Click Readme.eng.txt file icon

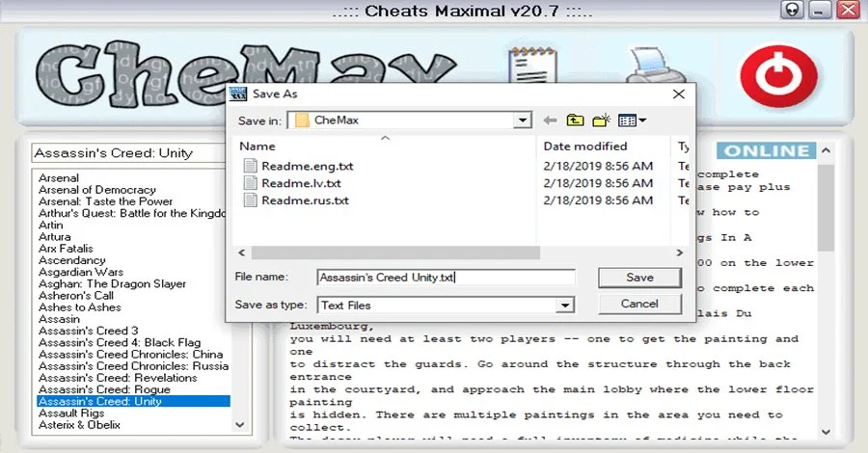250,166
